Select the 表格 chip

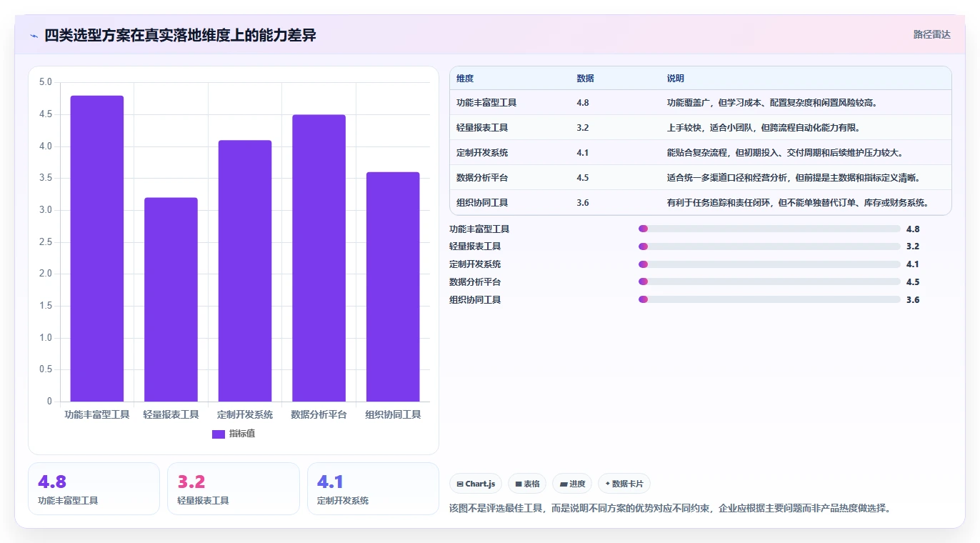click(527, 484)
